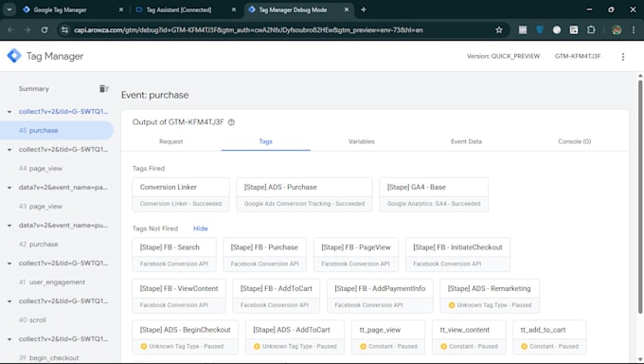644x364 pixels.
Task: Reload the debug page
Action: point(45,30)
